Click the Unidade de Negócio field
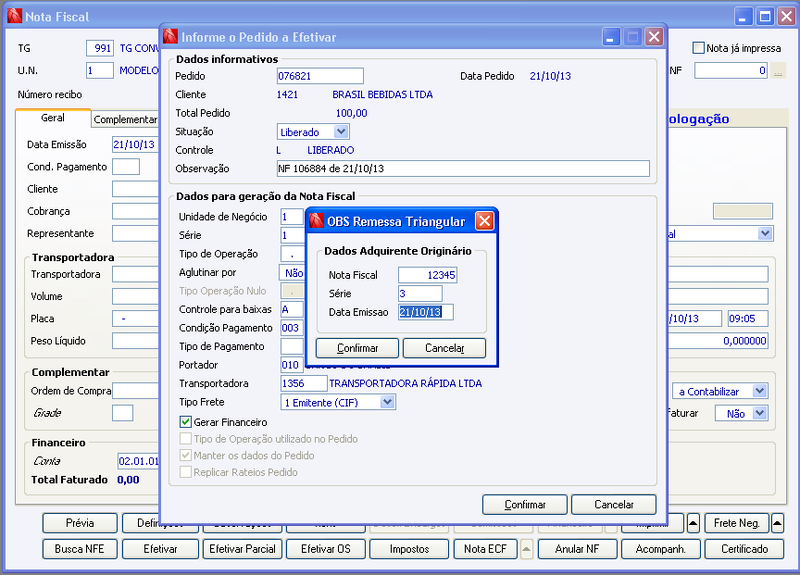Viewport: 800px width, 575px height. (292, 217)
